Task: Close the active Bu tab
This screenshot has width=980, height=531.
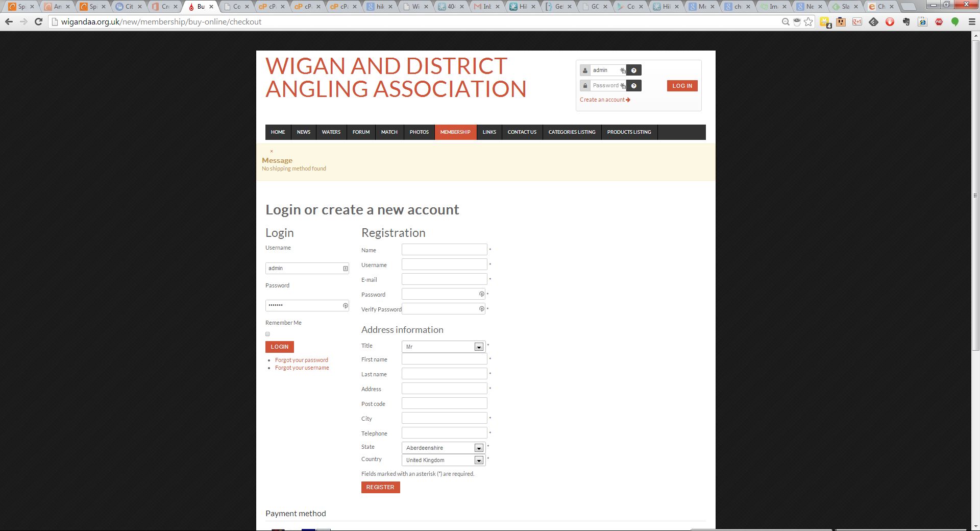Action: tap(211, 7)
